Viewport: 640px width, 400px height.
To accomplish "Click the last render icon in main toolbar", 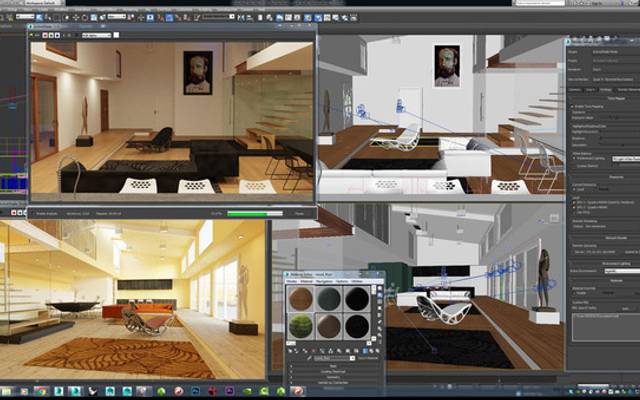I will 353,17.
